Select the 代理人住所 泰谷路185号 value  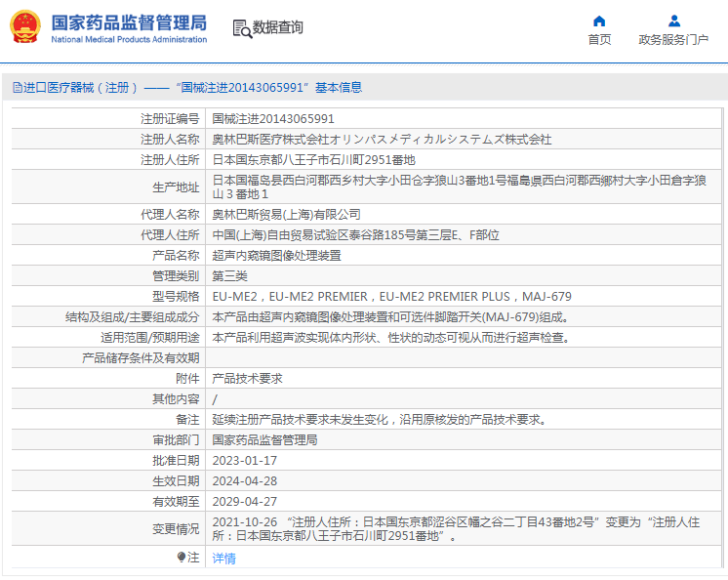(355, 235)
